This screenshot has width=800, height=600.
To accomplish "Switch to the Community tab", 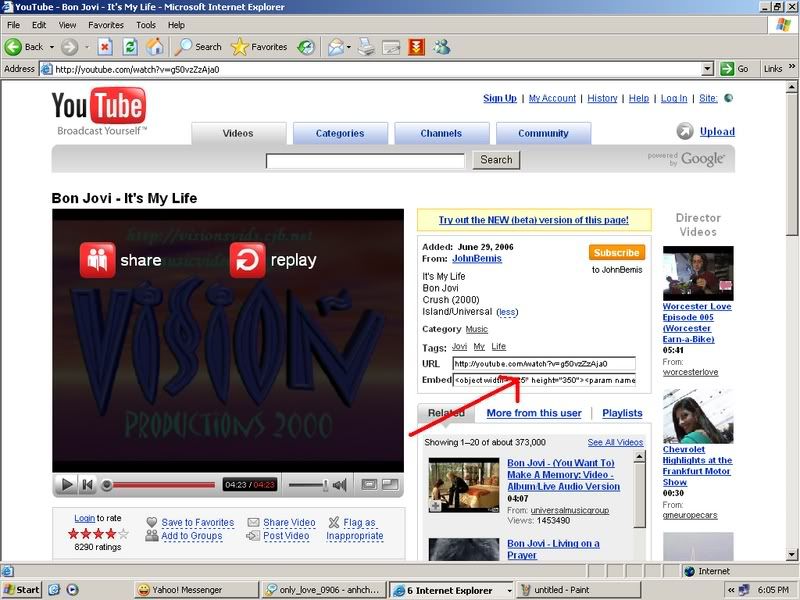I will point(543,133).
